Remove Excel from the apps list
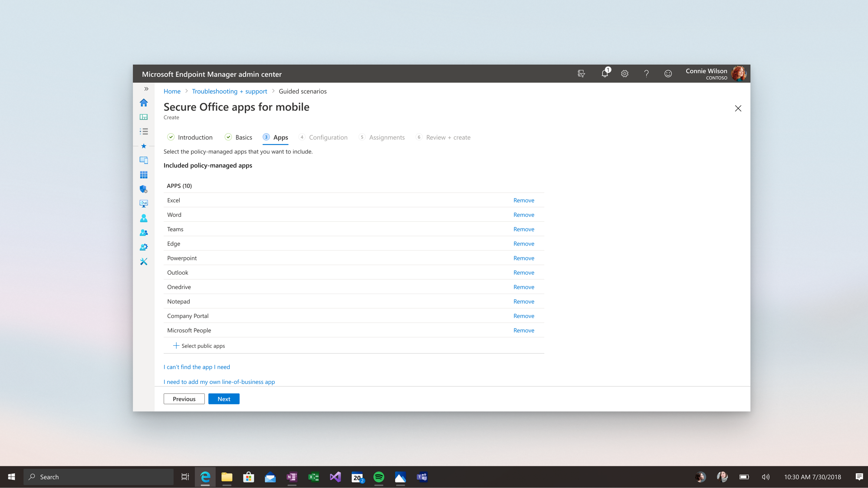868x488 pixels. point(524,200)
